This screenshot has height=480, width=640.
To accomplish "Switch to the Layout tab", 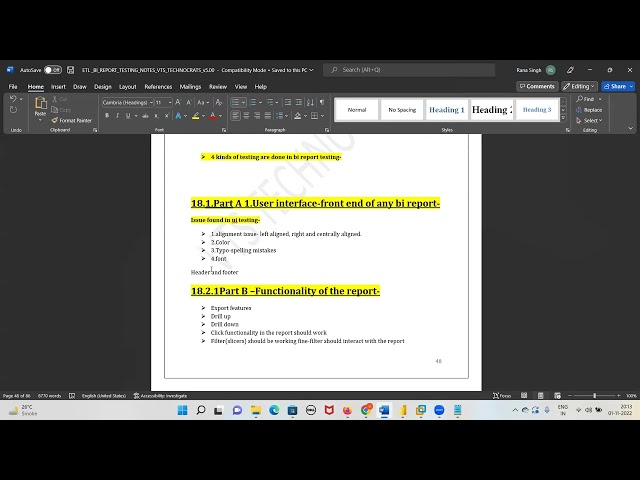I will click(x=127, y=87).
